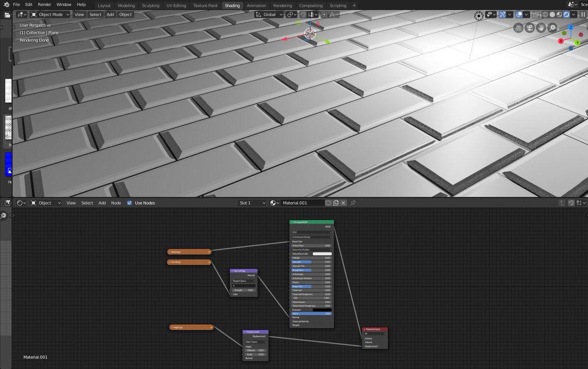Screen dimensions: 588x369
Task: Switch to the Modeling workspace tab
Action: pos(126,5)
